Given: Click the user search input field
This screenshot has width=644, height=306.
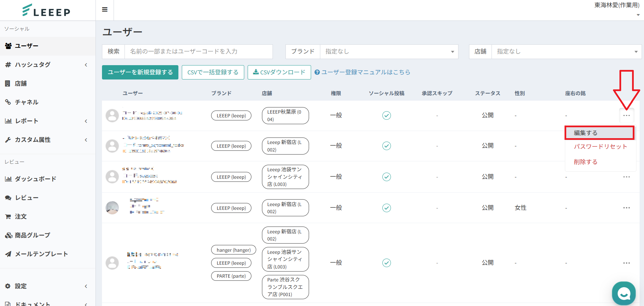Looking at the screenshot, I should tap(198, 52).
